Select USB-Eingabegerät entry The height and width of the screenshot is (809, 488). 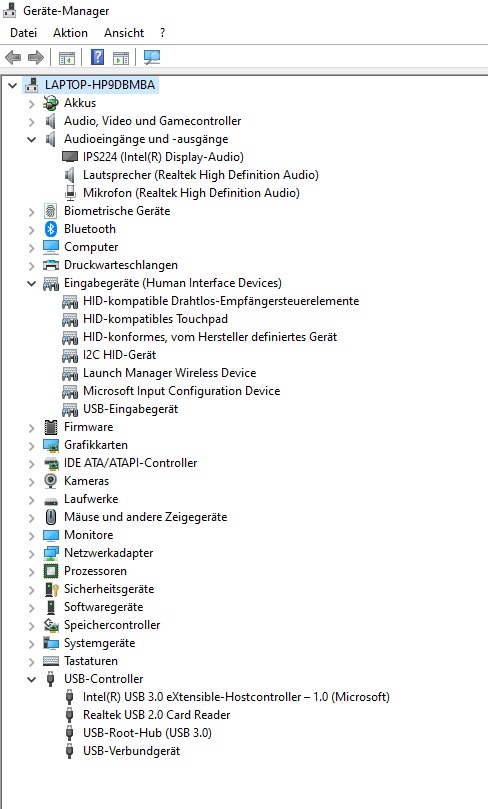coord(131,409)
